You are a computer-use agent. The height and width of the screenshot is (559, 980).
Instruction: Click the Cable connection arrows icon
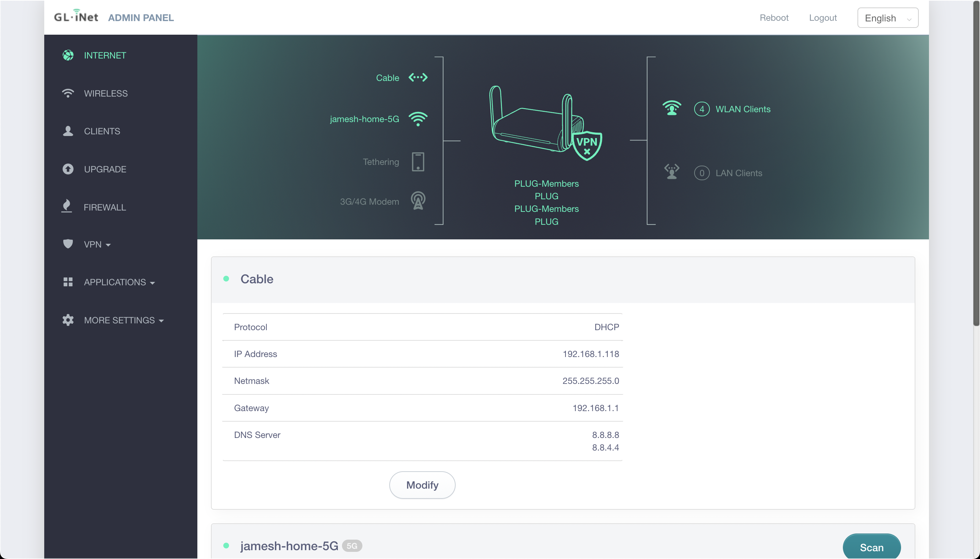[x=418, y=78]
